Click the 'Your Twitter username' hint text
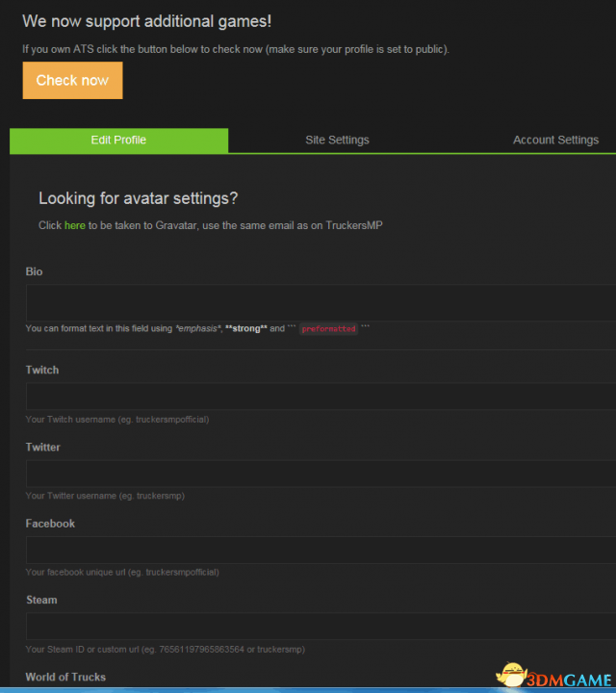This screenshot has width=616, height=693. (x=105, y=496)
